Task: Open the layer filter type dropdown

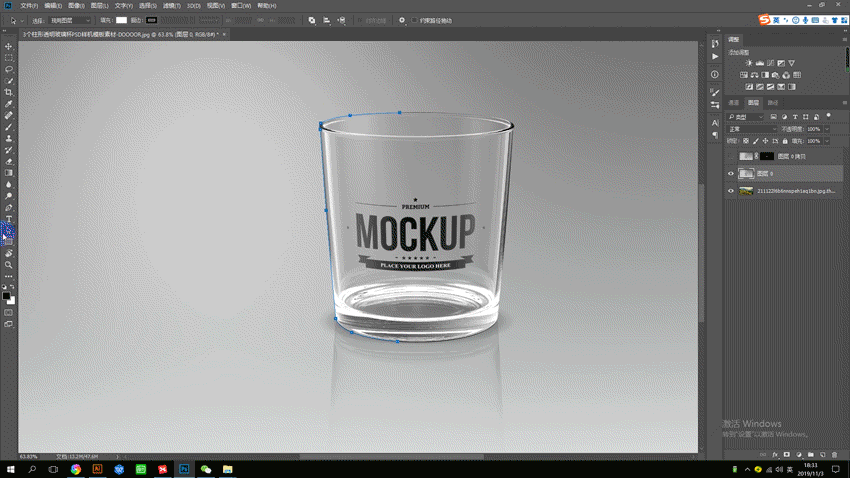Action: tap(745, 117)
